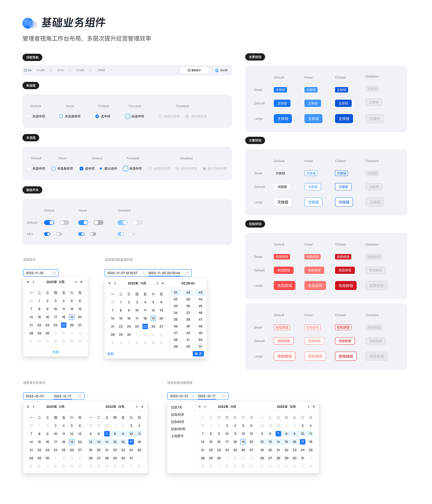Click calendar icon in the datetime range field

pos(188,273)
